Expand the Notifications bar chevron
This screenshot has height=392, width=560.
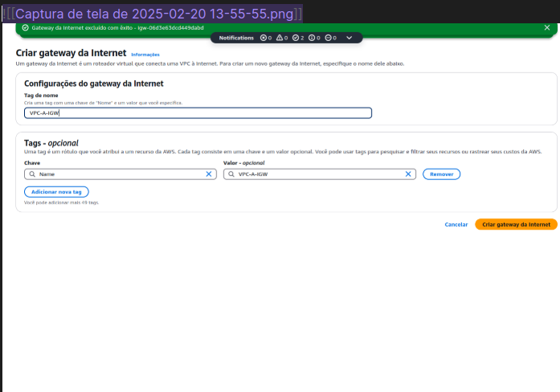click(349, 38)
